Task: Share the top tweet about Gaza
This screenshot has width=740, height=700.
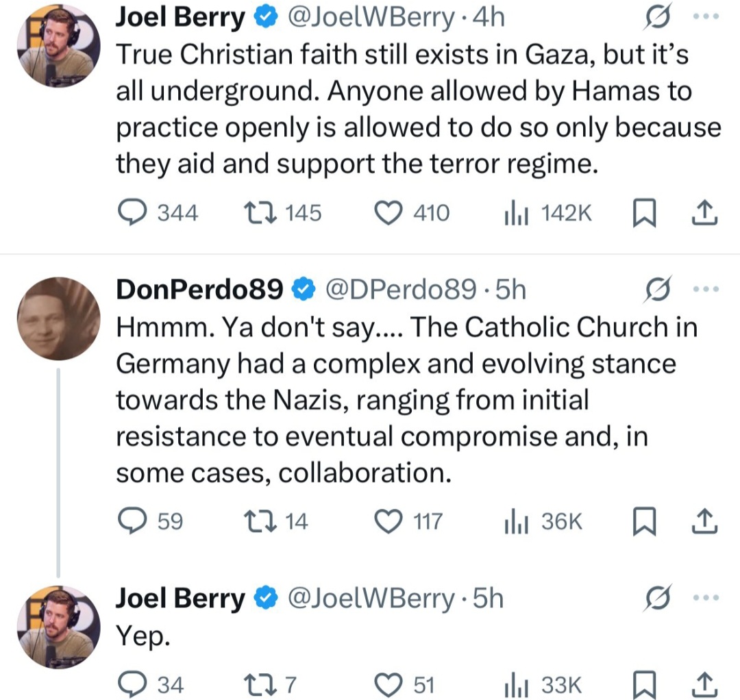Action: pos(704,213)
